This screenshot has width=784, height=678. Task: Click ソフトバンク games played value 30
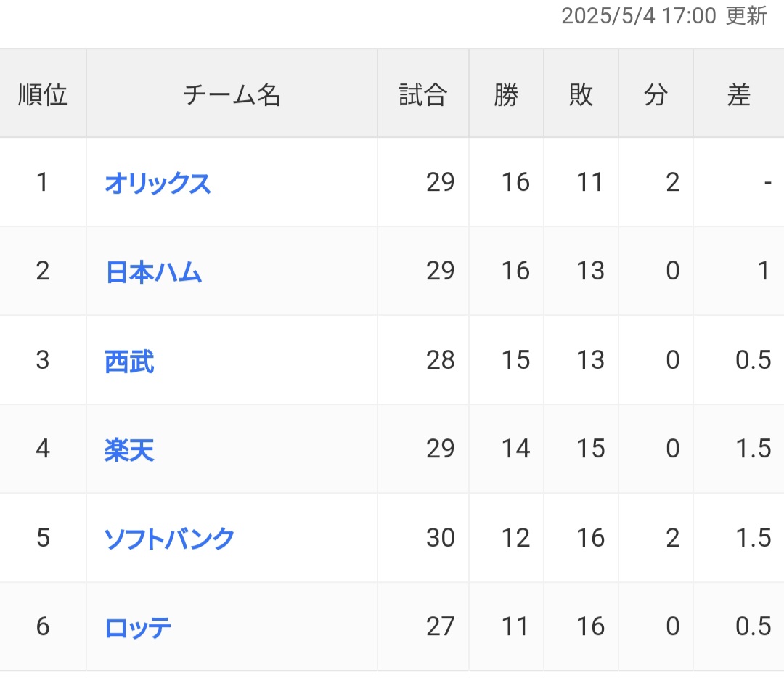click(x=440, y=539)
